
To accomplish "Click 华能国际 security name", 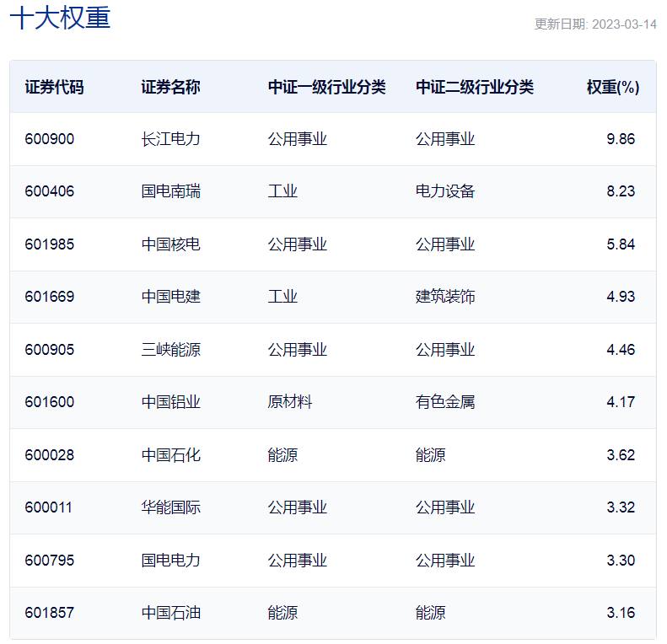I will pyautogui.click(x=170, y=507).
